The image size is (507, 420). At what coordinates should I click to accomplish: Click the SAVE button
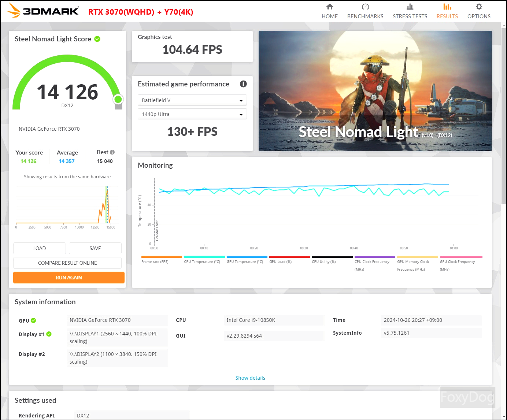pyautogui.click(x=95, y=248)
